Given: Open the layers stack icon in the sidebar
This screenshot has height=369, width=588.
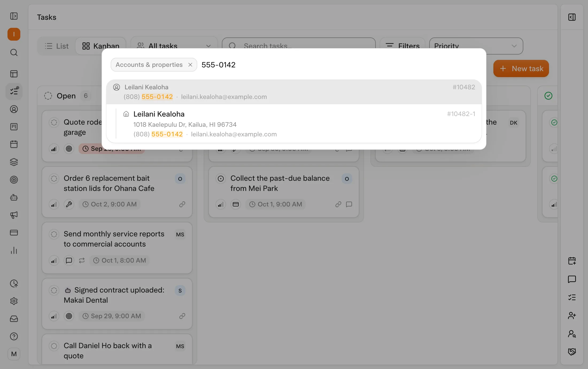Looking at the screenshot, I should point(14,162).
